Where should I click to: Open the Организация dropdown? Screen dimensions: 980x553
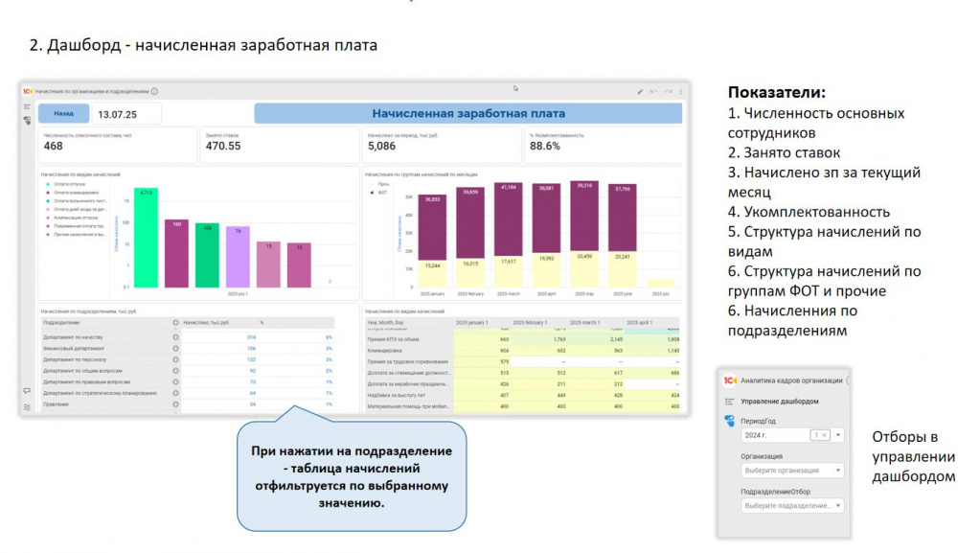pyautogui.click(x=792, y=471)
